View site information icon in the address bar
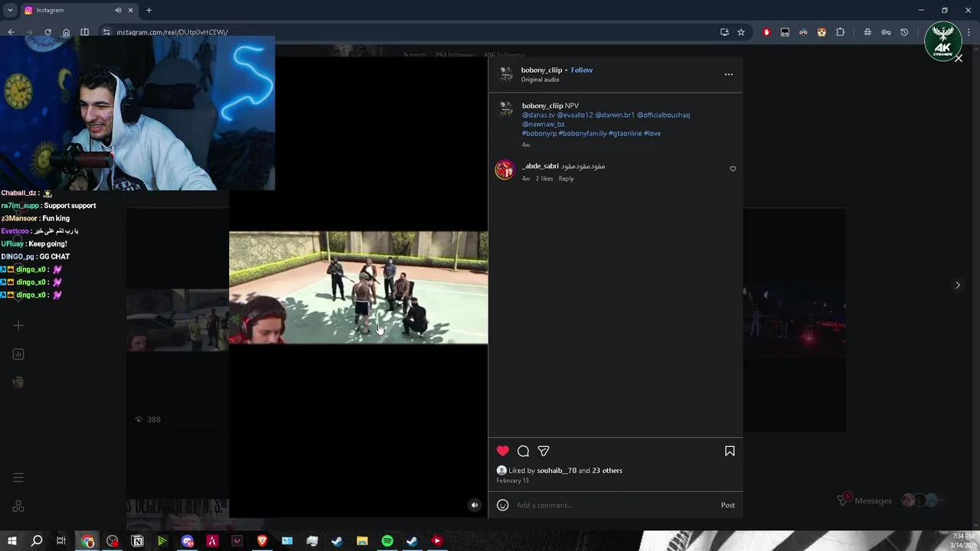 106,32
